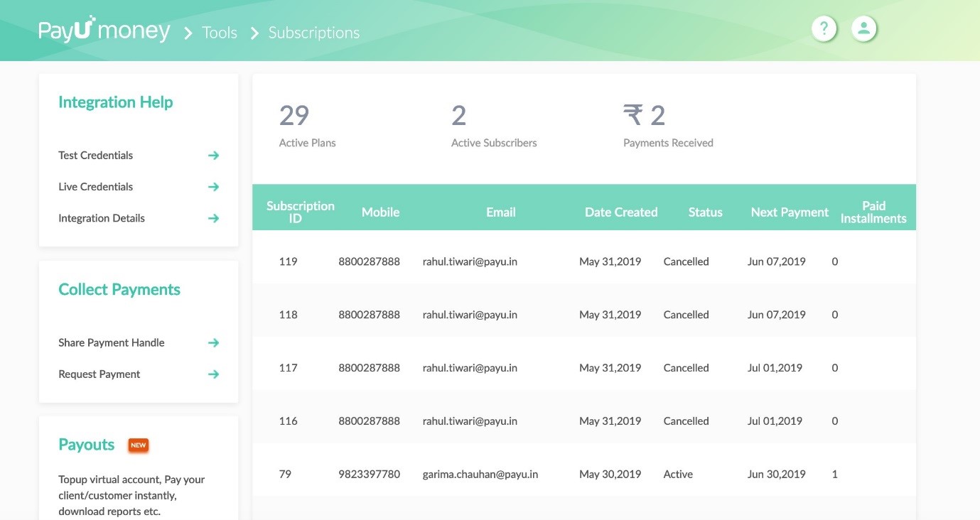Click the arrow beside Live Credentials

(213, 186)
